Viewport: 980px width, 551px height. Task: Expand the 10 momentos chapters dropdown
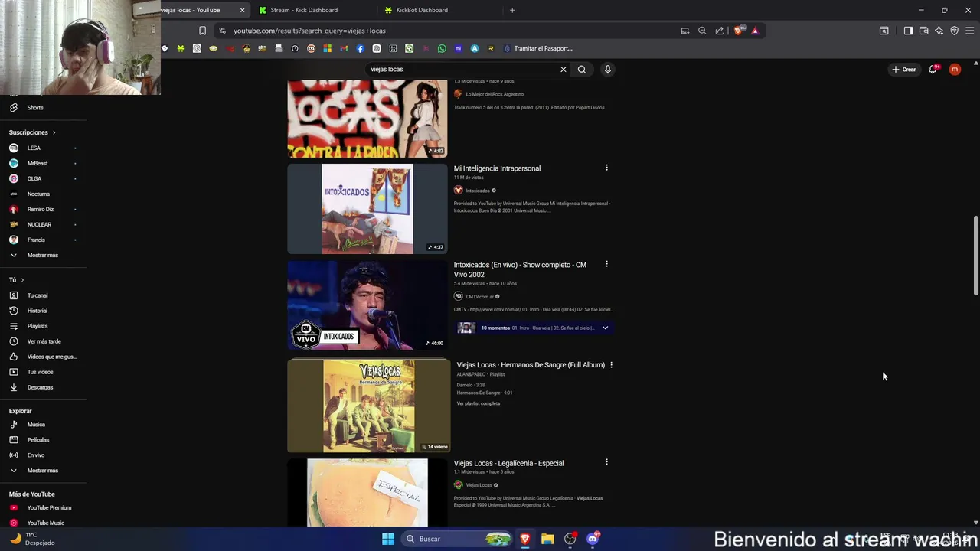[605, 328]
